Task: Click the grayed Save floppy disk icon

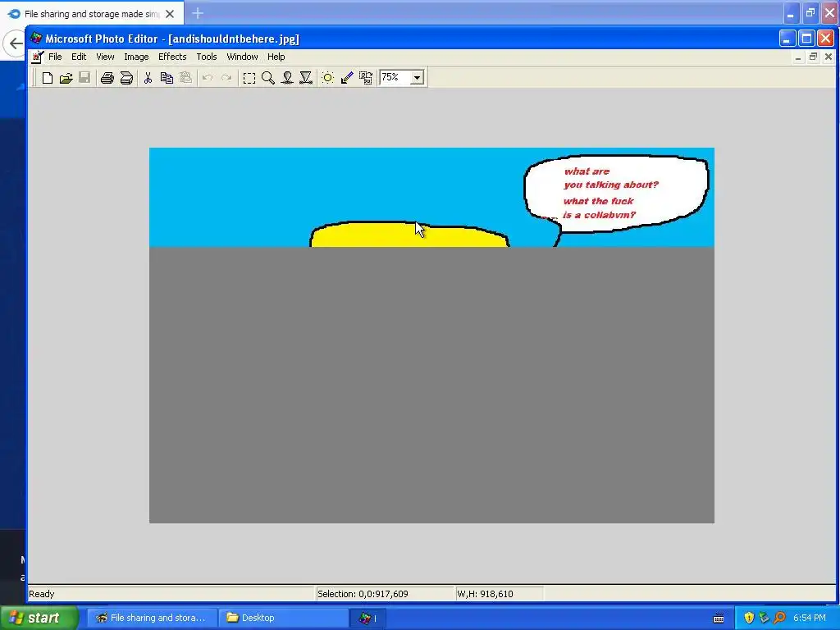Action: point(84,78)
